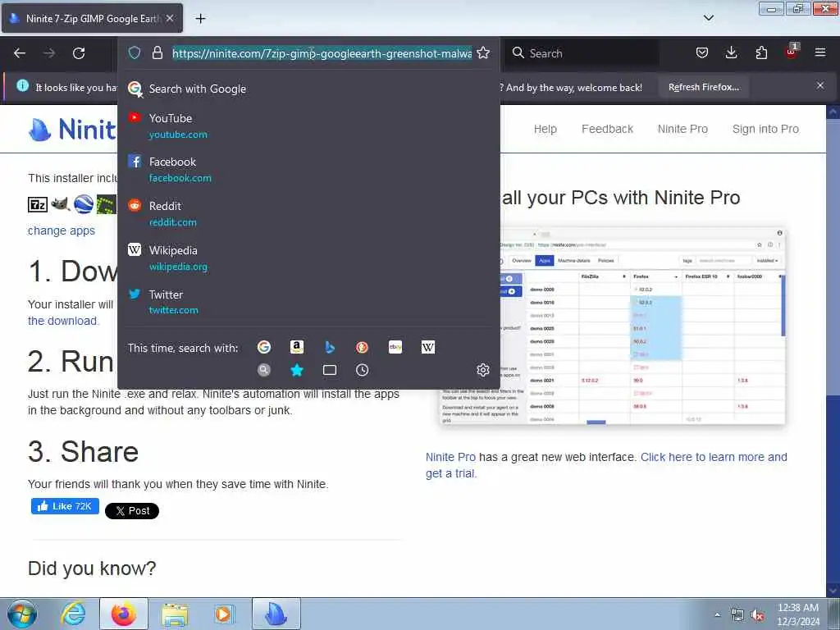Screen dimensions: 840x630
Task: Open the uBlock extension icon with badge
Action: pyautogui.click(x=792, y=52)
